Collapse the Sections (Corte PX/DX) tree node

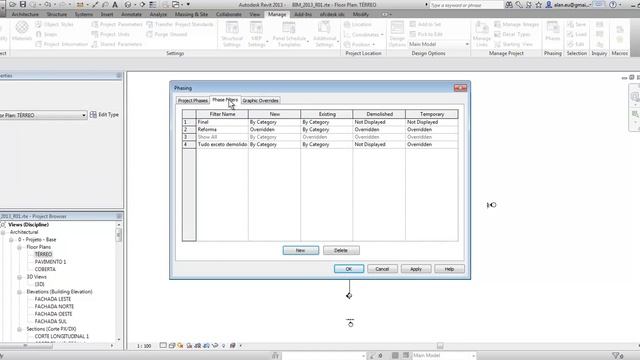tap(19, 329)
